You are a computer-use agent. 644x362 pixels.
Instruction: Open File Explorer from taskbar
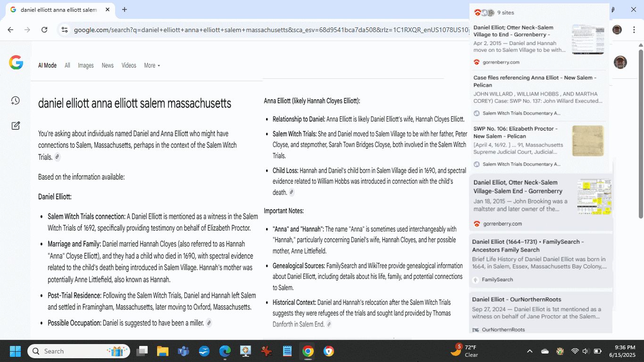[163, 351]
